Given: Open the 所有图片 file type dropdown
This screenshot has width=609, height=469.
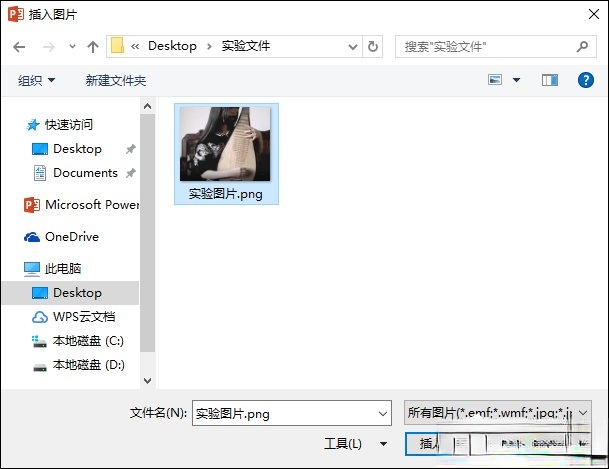Looking at the screenshot, I should coord(498,413).
